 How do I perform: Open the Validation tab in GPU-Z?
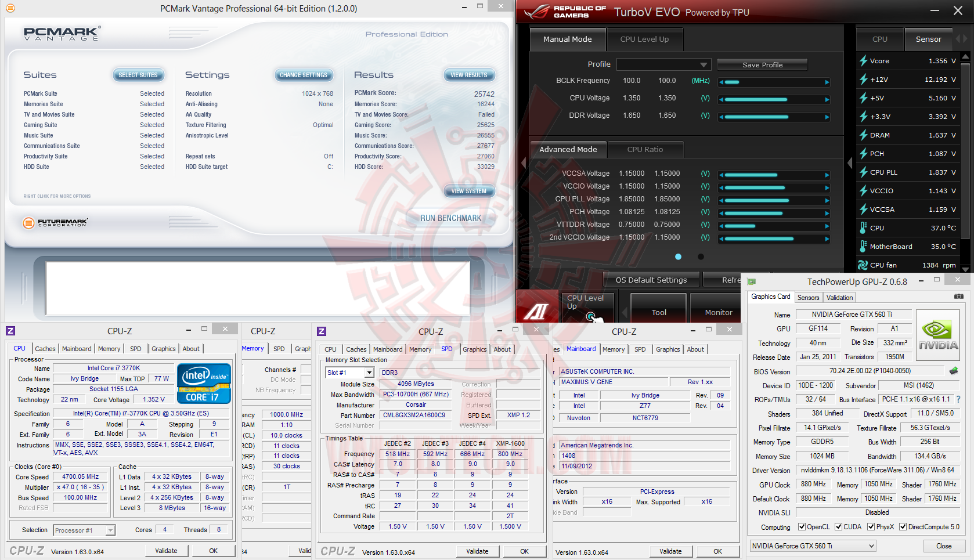pyautogui.click(x=839, y=298)
